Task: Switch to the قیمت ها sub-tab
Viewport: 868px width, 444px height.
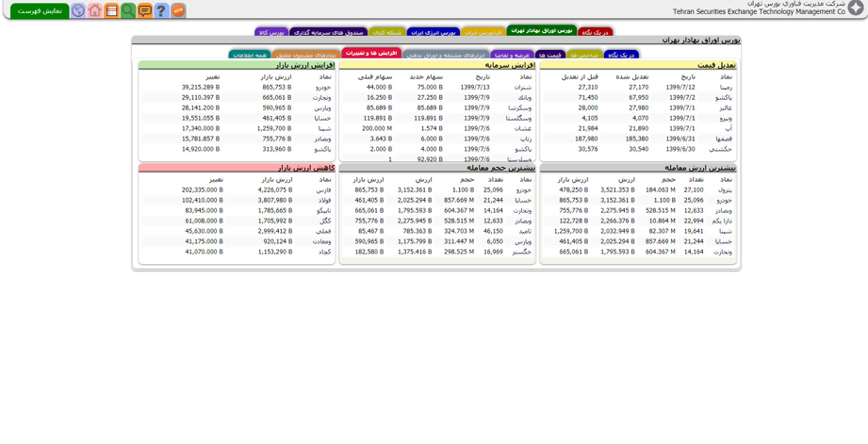Action: [x=550, y=56]
